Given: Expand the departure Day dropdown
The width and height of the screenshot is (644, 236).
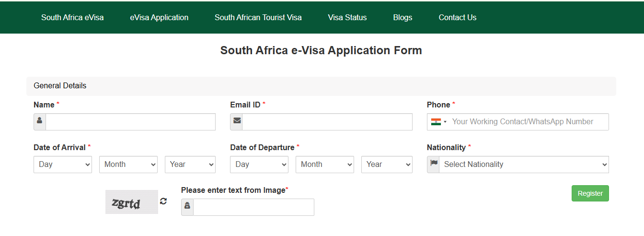Looking at the screenshot, I should 259,165.
